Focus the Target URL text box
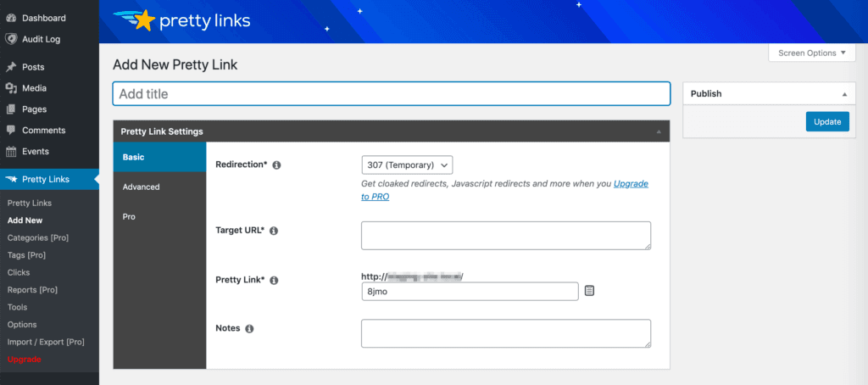 tap(505, 236)
